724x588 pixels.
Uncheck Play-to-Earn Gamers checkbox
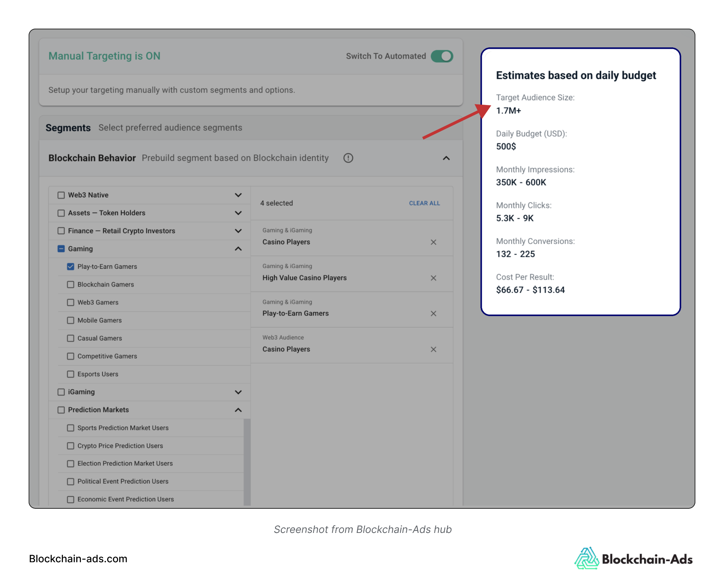[x=71, y=267]
